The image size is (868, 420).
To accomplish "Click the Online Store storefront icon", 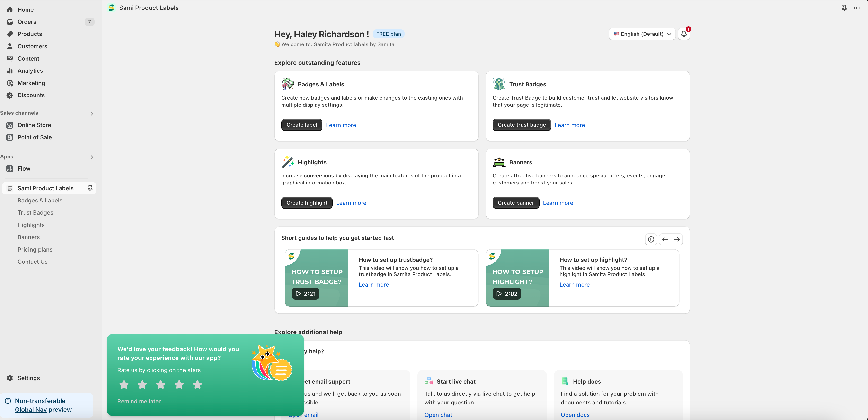I will click(x=10, y=125).
